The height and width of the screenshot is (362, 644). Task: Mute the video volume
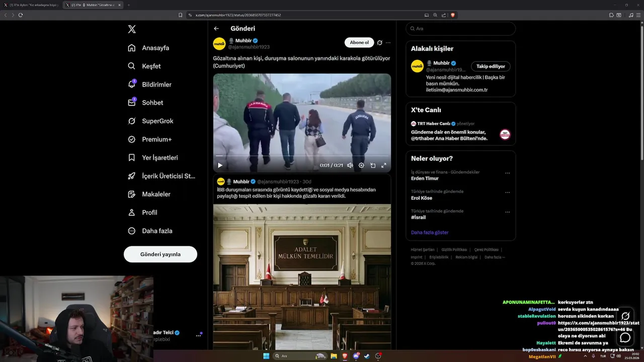tap(350, 165)
